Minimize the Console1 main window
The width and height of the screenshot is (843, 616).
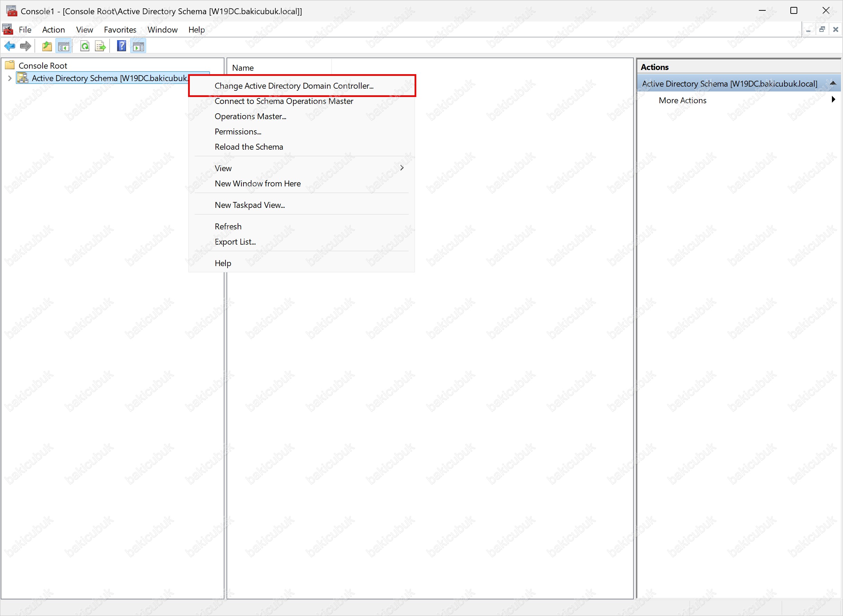(x=762, y=10)
